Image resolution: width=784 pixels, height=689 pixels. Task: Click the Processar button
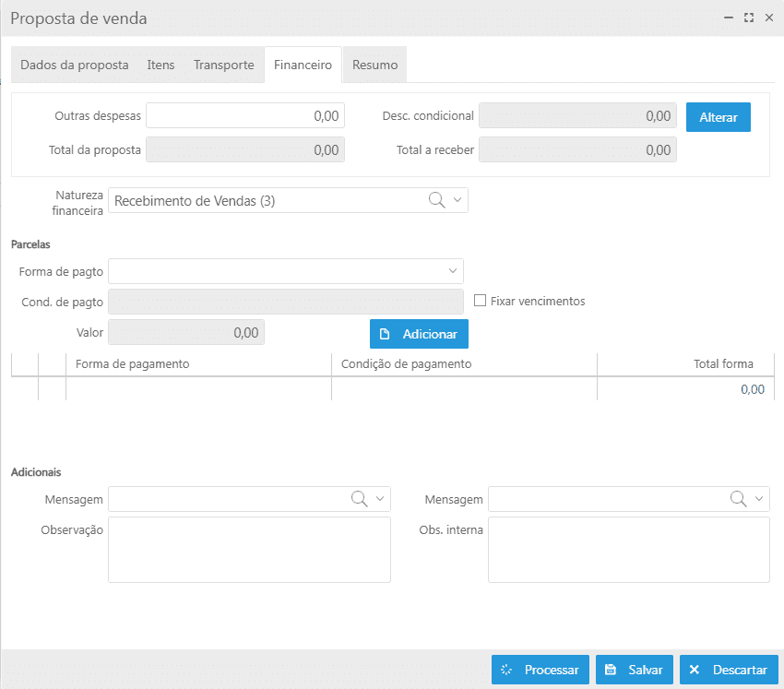(540, 670)
